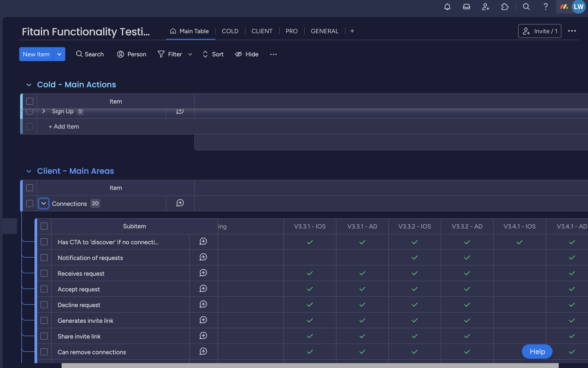Click the Client - Main Areas group title

coord(75,171)
